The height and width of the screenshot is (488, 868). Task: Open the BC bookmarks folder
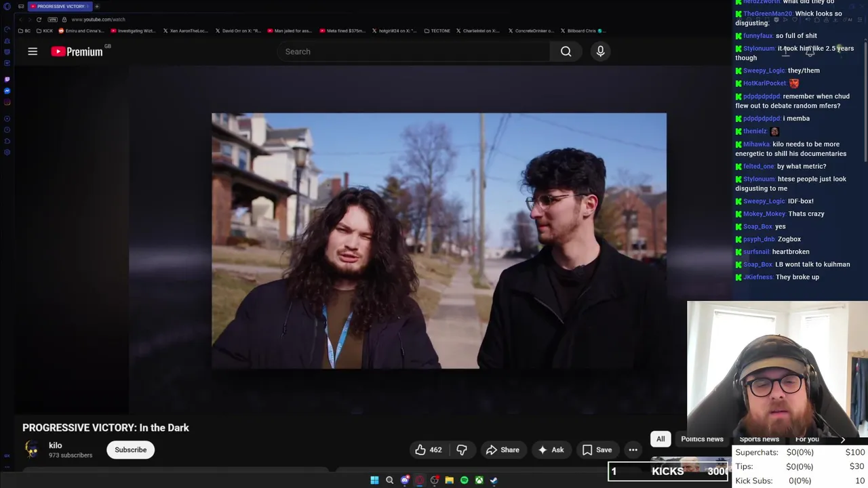click(x=23, y=30)
